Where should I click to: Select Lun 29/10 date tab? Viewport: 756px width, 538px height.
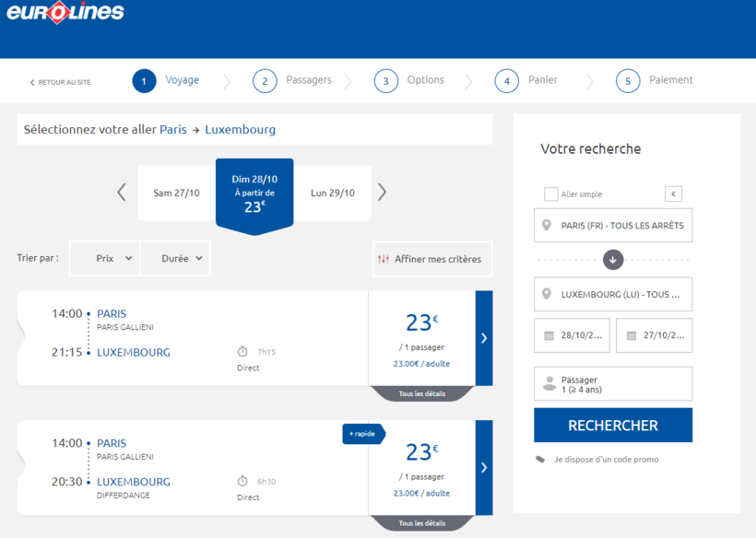click(333, 193)
